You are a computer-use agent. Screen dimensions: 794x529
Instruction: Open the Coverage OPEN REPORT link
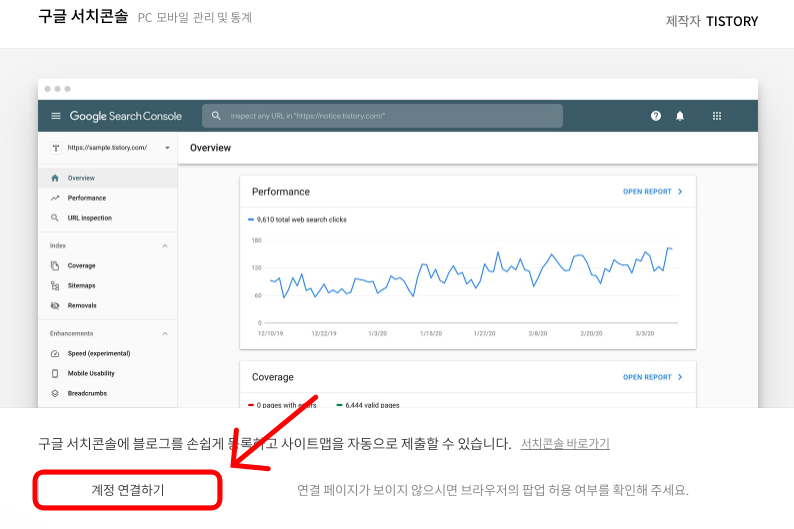point(652,377)
